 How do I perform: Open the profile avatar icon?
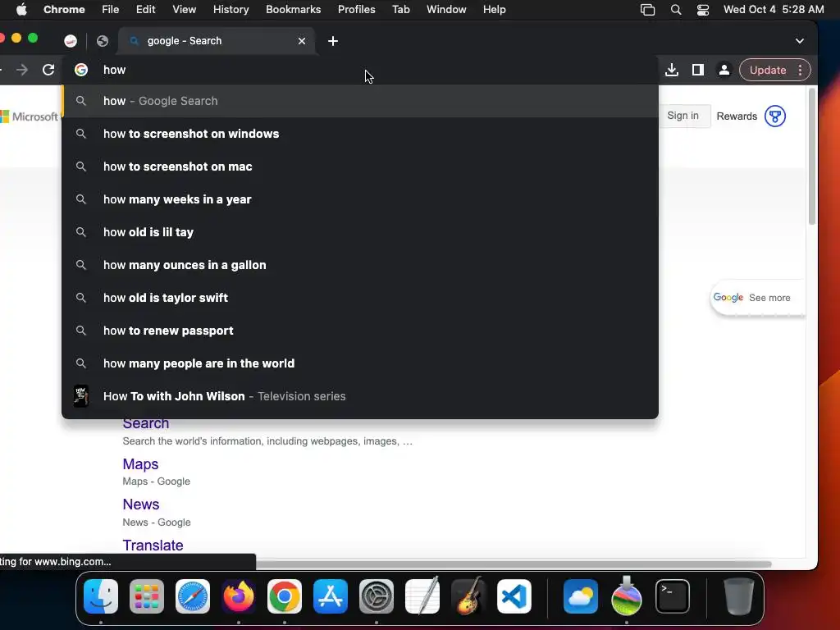(x=724, y=70)
